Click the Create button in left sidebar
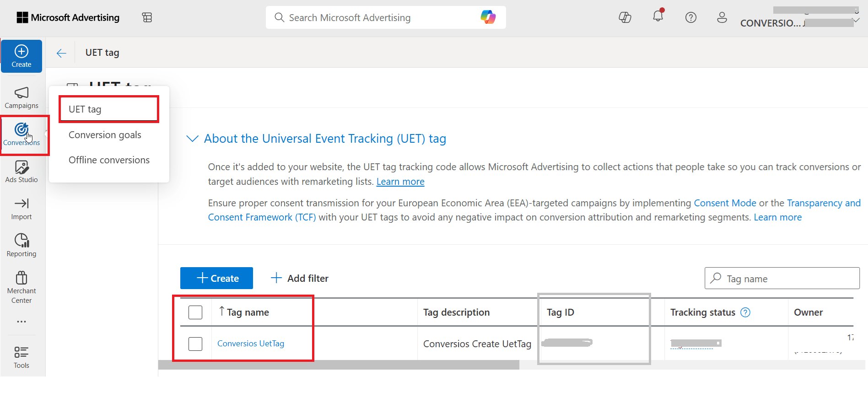Viewport: 868px width, 403px height. 22,56
